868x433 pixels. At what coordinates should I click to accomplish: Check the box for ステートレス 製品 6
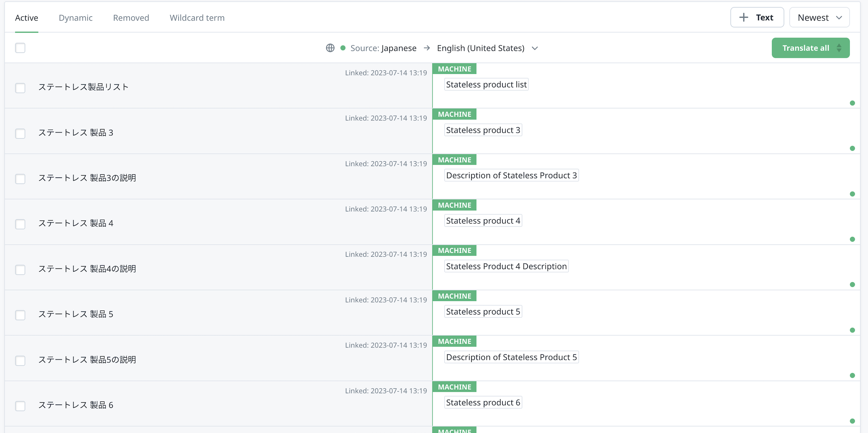(20, 406)
